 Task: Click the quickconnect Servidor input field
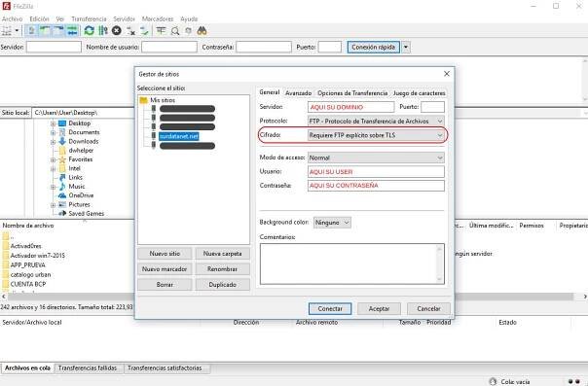[x=54, y=48]
